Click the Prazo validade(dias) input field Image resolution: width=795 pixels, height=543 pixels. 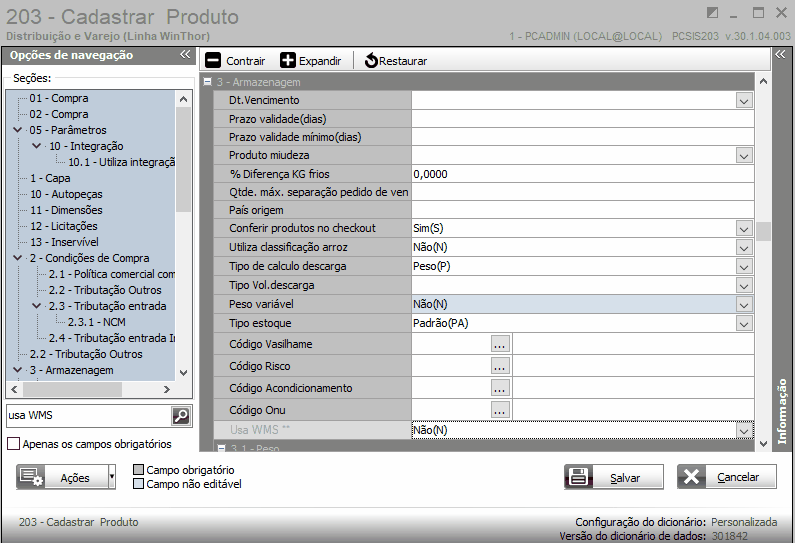point(583,119)
